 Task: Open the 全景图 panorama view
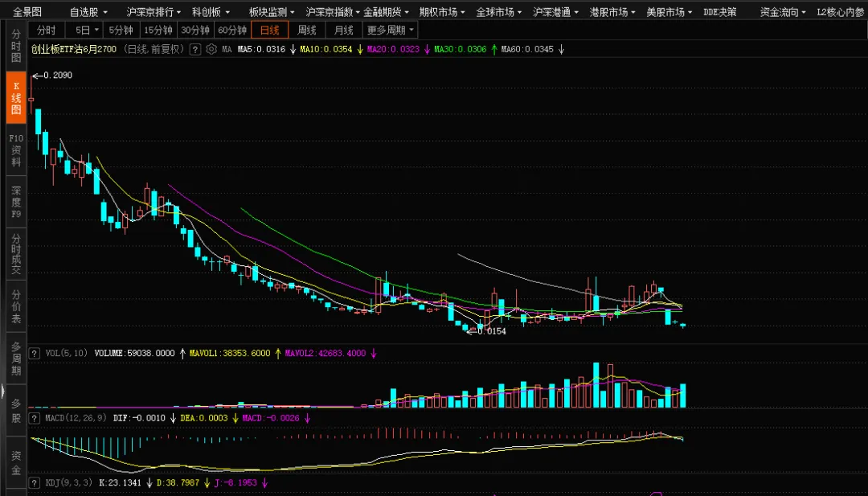[x=27, y=11]
